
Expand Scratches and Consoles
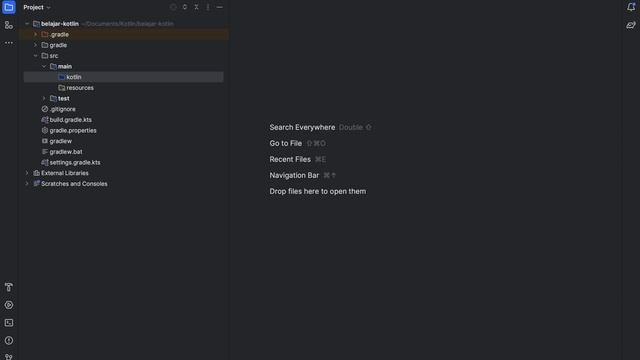(x=27, y=184)
